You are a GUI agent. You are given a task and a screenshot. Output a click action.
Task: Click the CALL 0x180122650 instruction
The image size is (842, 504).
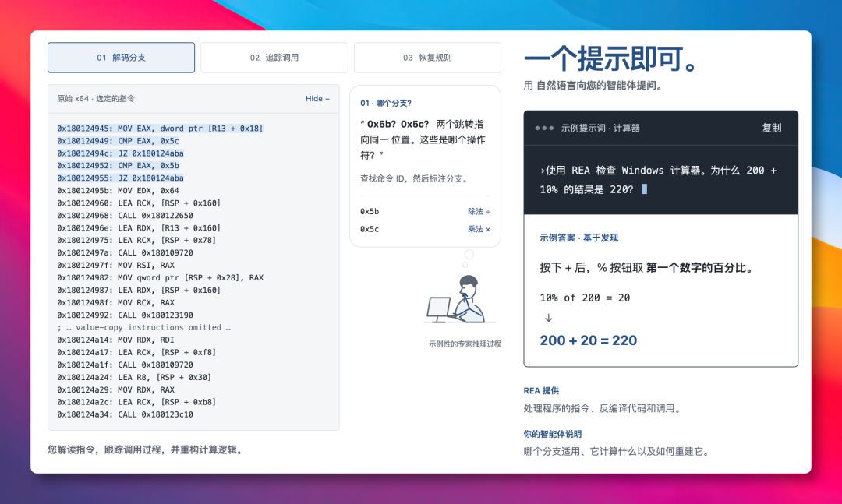(125, 215)
